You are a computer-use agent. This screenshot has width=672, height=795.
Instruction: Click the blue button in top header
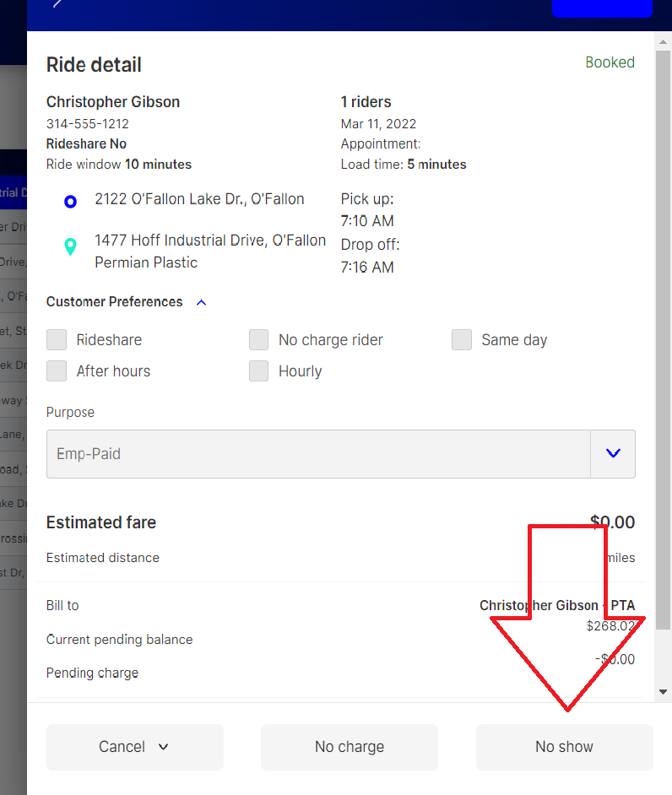coord(602,8)
